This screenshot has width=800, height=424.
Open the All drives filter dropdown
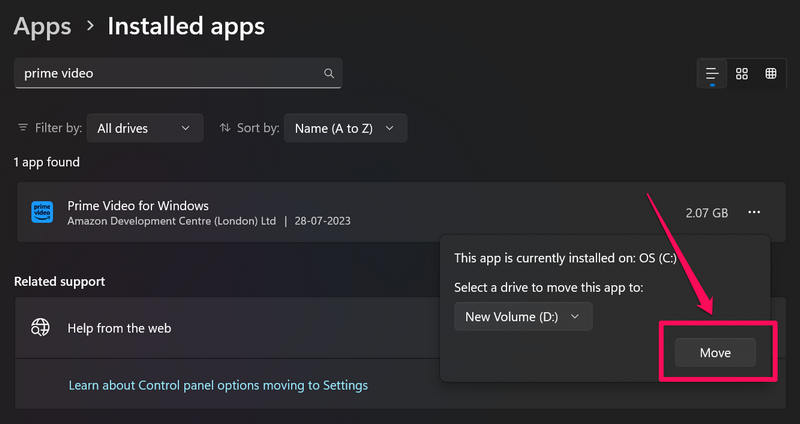point(144,128)
